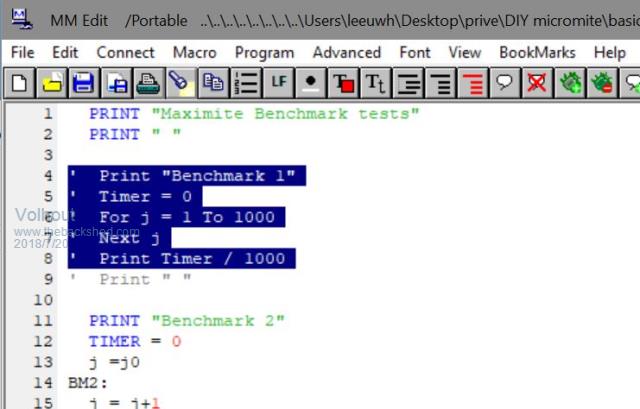Click the Tt font size icon
This screenshot has height=409, width=640.
375,82
